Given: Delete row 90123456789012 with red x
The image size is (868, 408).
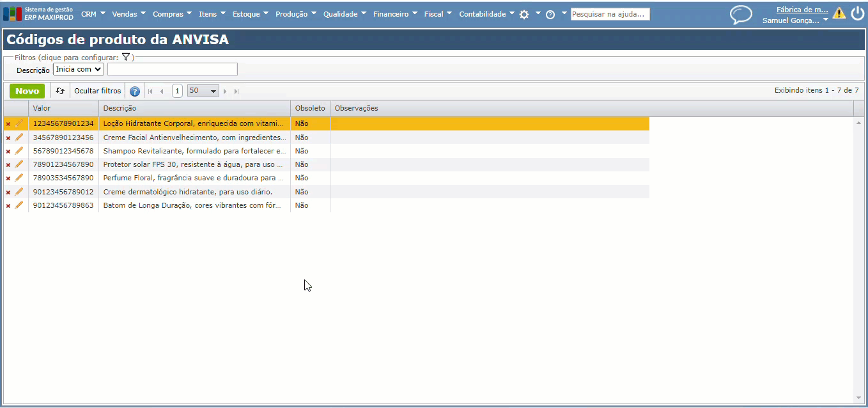Looking at the screenshot, I should click(x=8, y=192).
